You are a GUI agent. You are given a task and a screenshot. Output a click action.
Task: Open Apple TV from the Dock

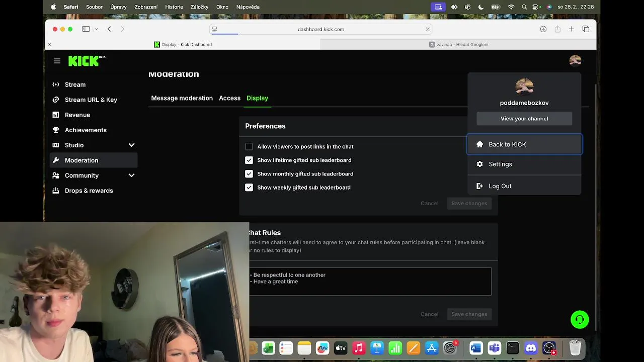(x=341, y=348)
